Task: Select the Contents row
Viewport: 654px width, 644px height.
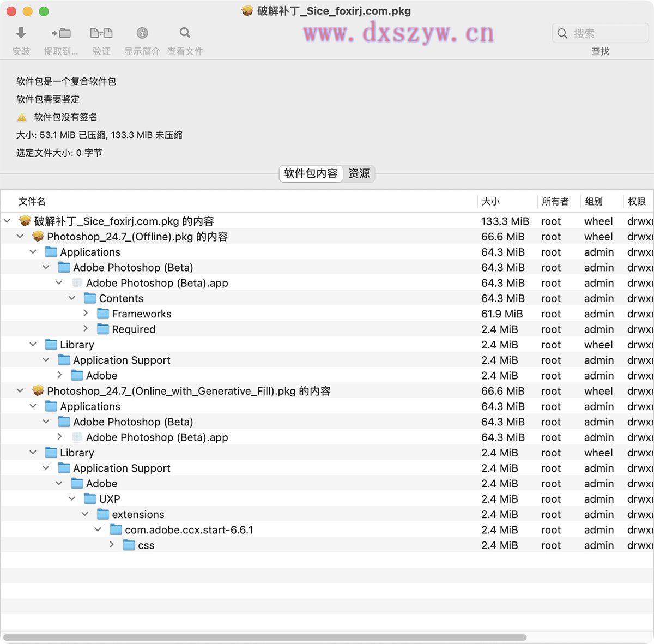Action: pyautogui.click(x=327, y=298)
